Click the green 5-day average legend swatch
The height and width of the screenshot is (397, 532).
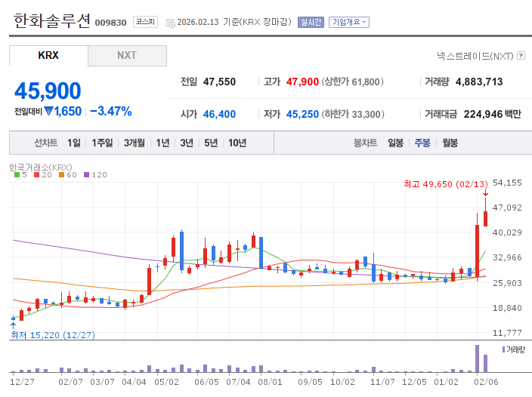pos(17,175)
